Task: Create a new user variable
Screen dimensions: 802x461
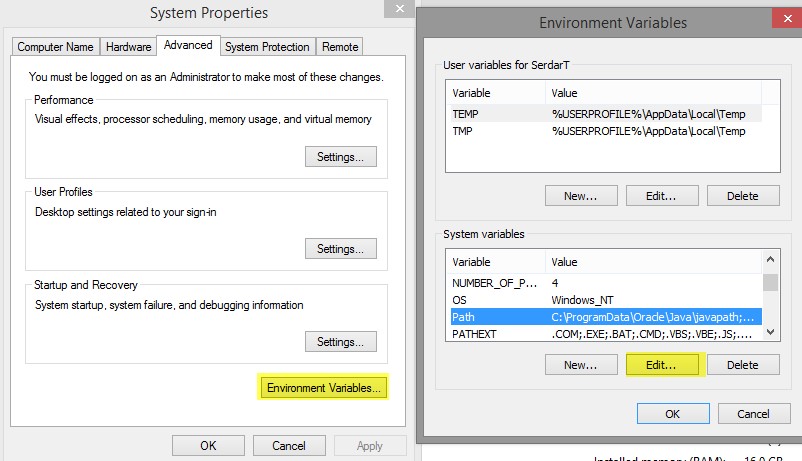Action: pyautogui.click(x=580, y=196)
